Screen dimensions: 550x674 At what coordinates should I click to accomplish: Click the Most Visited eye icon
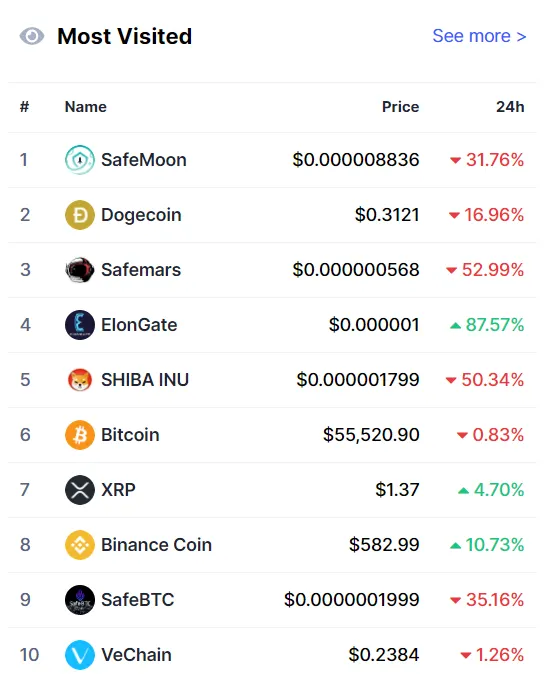point(32,37)
